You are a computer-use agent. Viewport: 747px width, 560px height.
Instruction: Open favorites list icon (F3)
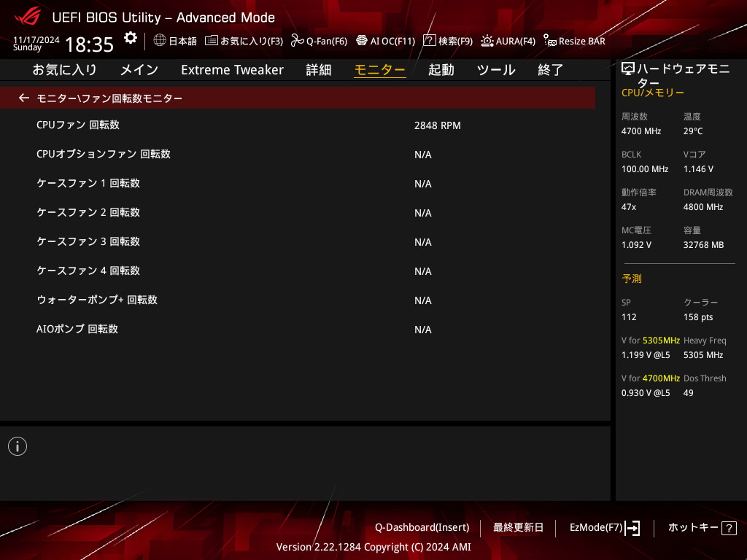(212, 41)
